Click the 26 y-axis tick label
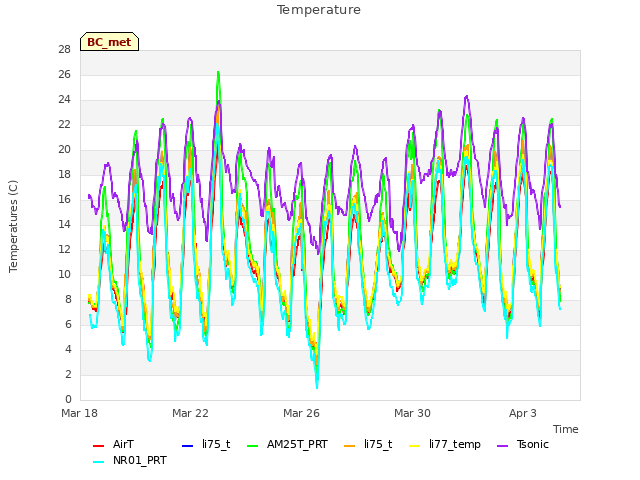 (x=64, y=75)
